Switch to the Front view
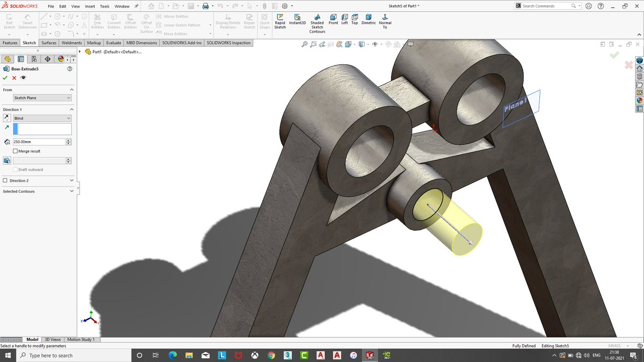Image resolution: width=644 pixels, height=362 pixels. tap(333, 20)
